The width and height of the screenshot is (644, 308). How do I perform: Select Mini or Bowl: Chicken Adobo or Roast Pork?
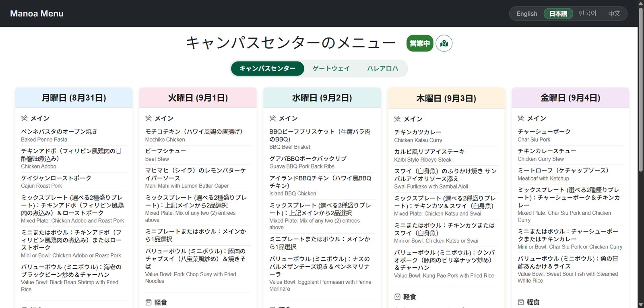pyautogui.click(x=74, y=244)
